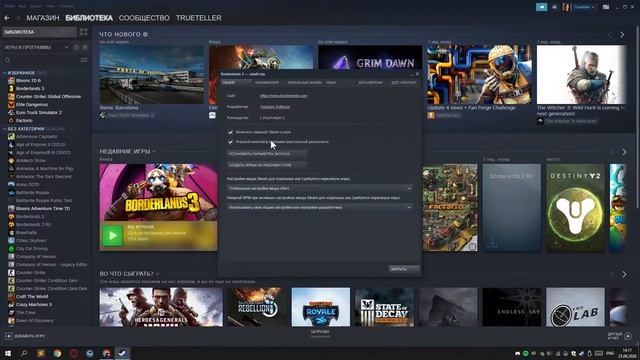Open account name dropdown in title bar
The height and width of the screenshot is (360, 640).
[x=584, y=7]
